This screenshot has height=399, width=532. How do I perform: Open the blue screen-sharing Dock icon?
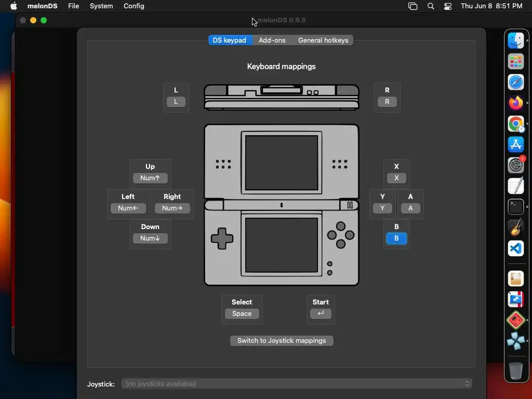(x=516, y=300)
